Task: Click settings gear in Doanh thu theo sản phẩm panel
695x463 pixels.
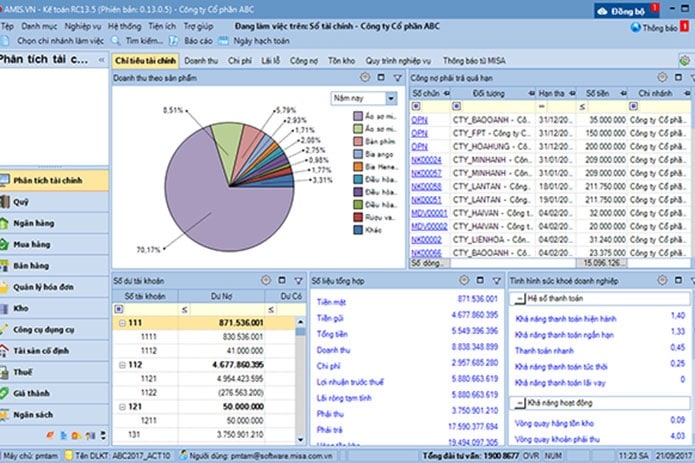Action: (365, 78)
